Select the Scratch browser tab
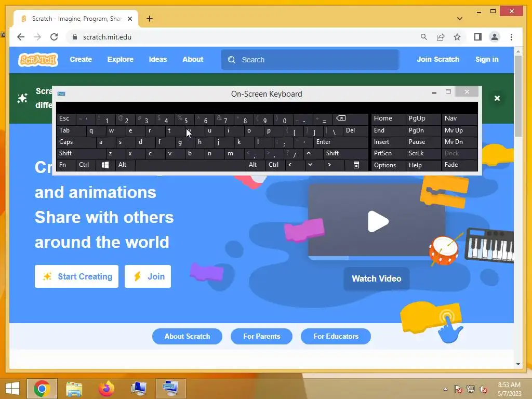Image resolution: width=532 pixels, height=399 pixels. tap(76, 19)
